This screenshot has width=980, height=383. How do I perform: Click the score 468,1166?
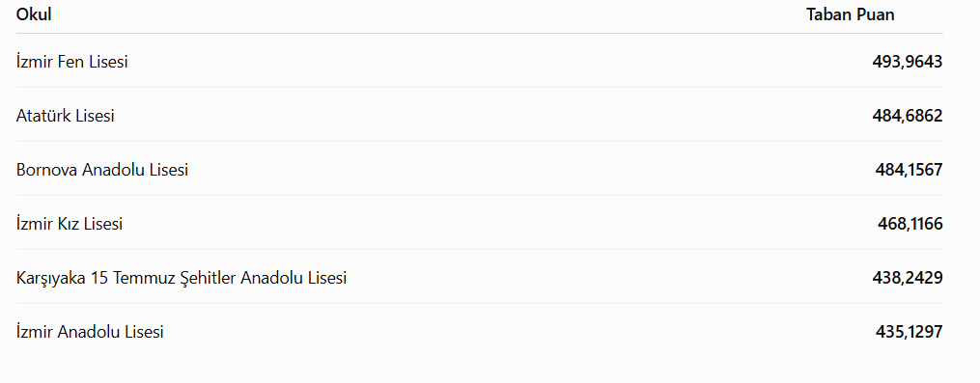tap(910, 223)
